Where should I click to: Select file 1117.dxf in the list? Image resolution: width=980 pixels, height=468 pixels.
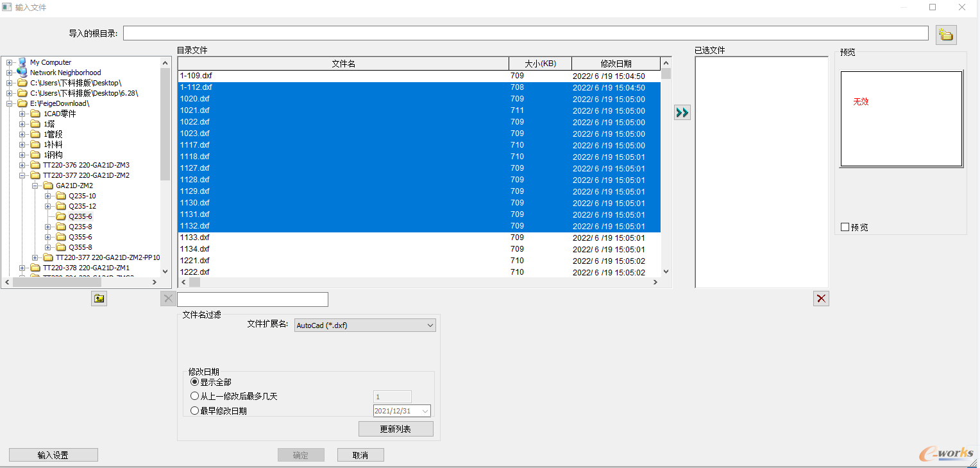tap(419, 145)
